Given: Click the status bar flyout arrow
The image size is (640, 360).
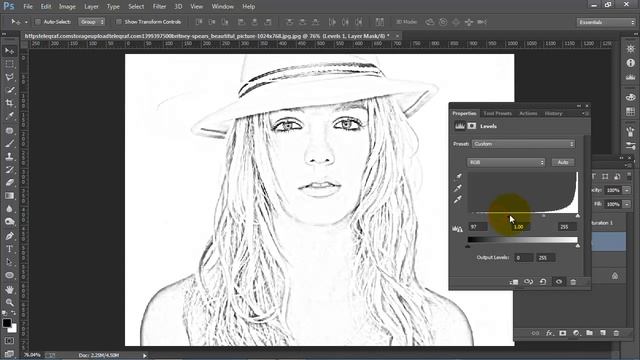Looking at the screenshot, I should click(144, 356).
